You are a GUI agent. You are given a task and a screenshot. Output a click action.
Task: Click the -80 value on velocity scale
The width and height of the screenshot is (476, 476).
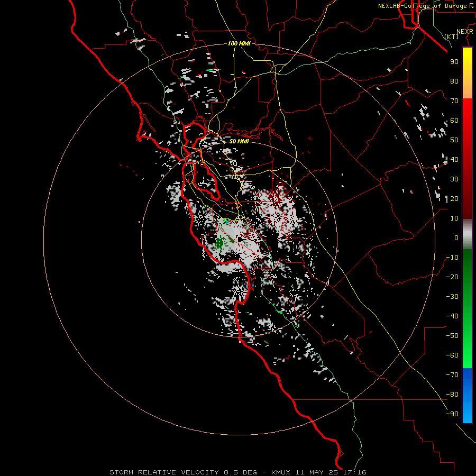[452, 395]
